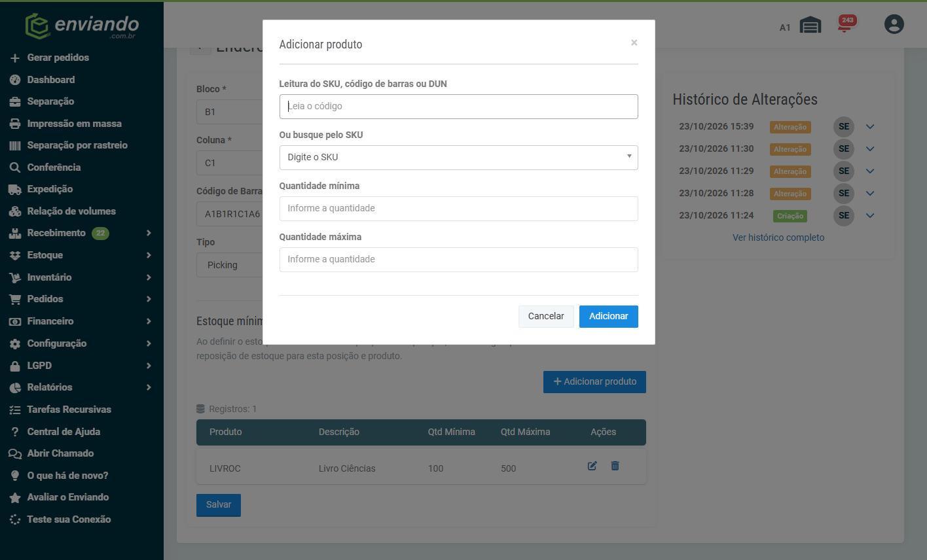Click the Enviando logo in the sidebar
This screenshot has height=560, width=927.
[82, 26]
